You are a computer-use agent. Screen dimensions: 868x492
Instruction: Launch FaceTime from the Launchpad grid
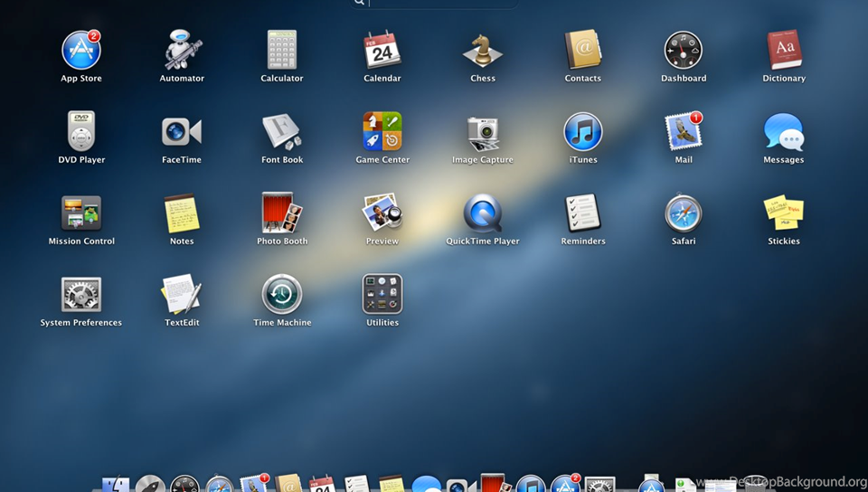[x=182, y=132]
